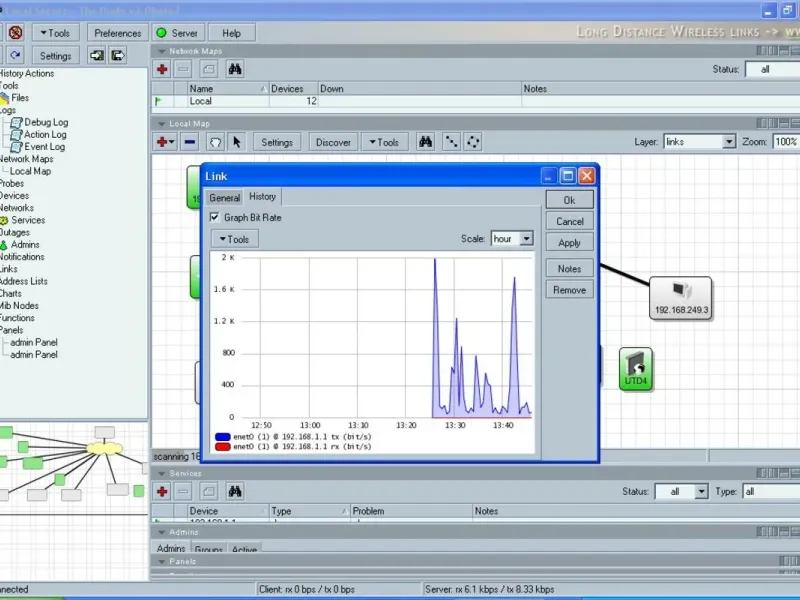
Task: Collapse the Services panel
Action: click(x=162, y=474)
